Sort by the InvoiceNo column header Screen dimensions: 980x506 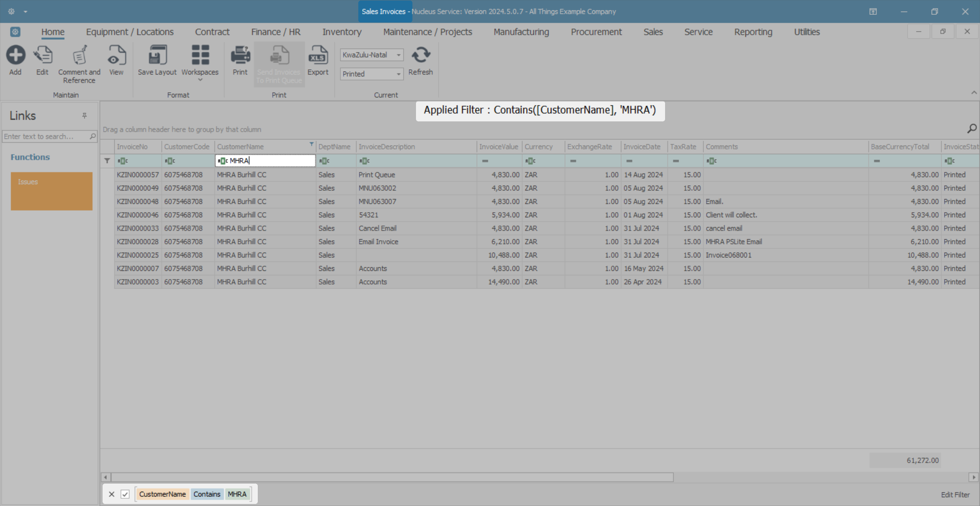click(x=138, y=147)
